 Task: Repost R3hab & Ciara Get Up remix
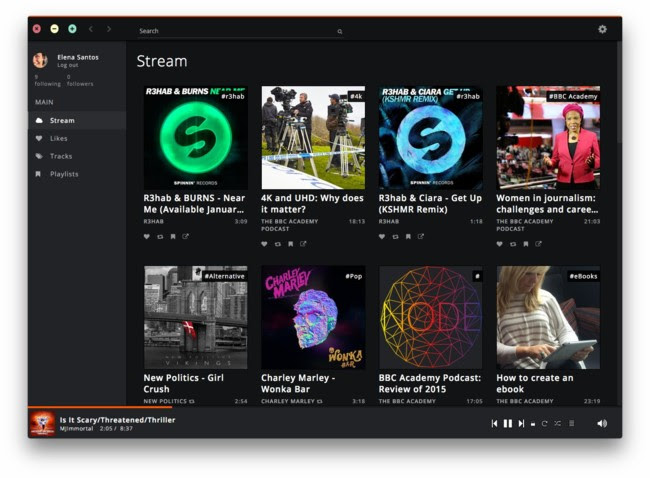pyautogui.click(x=395, y=236)
